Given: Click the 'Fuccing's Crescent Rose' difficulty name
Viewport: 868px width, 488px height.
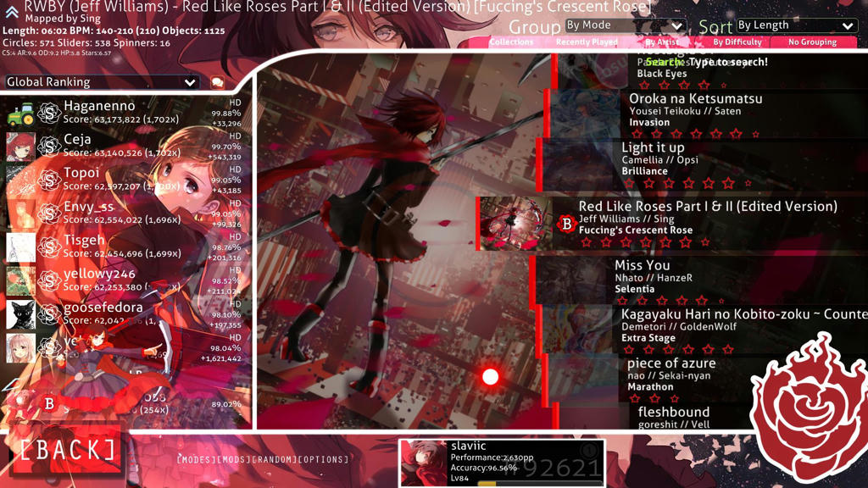Looking at the screenshot, I should tap(636, 230).
